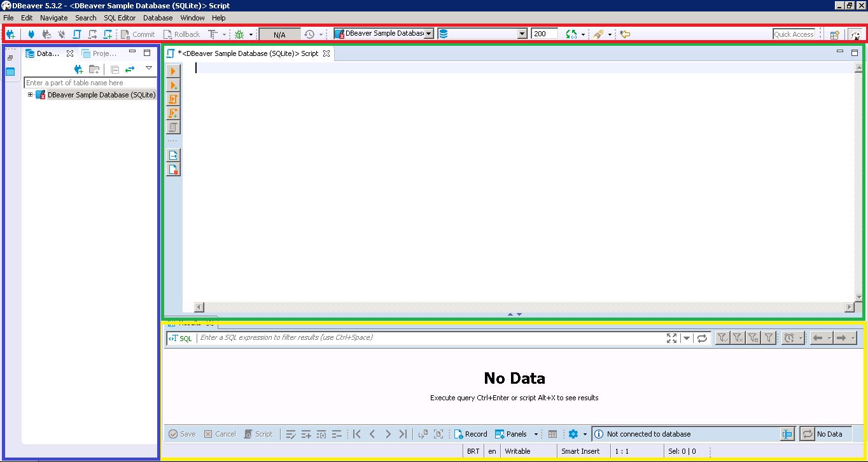Execute SQL statement with the orange arrow
This screenshot has width=868, height=462.
coord(173,71)
